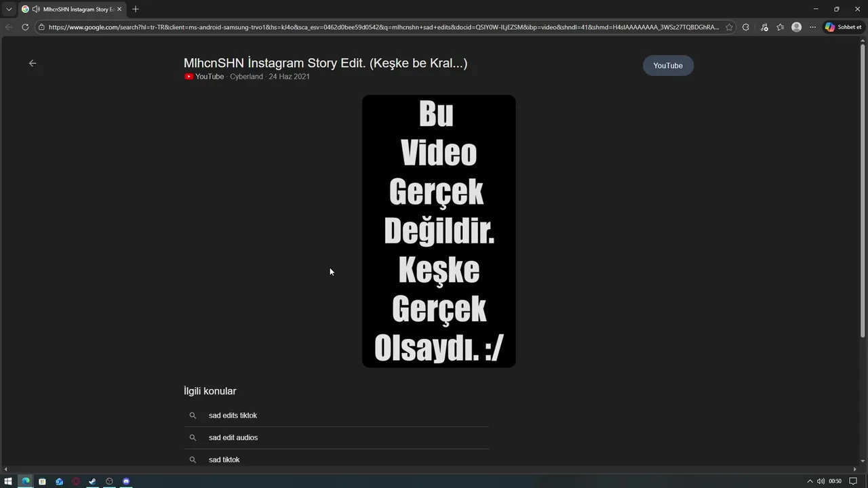Click the Cyberland channel name
Screen dimensions: 868x488
(246, 77)
